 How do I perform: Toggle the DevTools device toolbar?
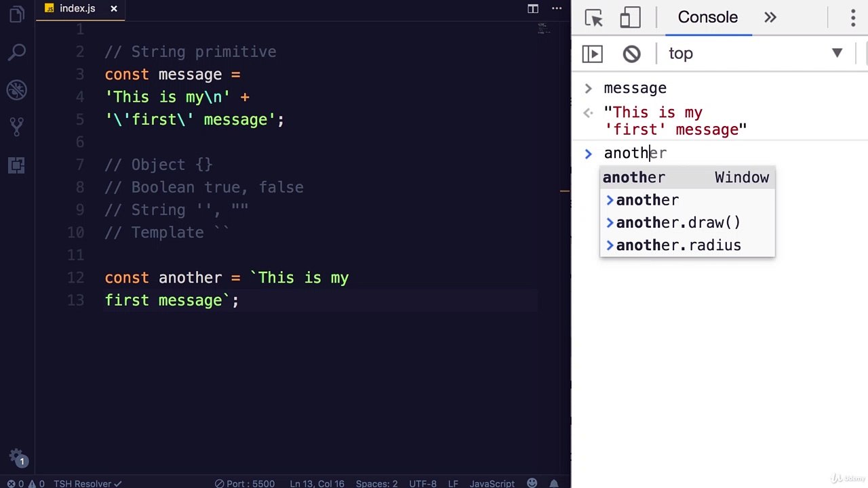click(x=631, y=18)
